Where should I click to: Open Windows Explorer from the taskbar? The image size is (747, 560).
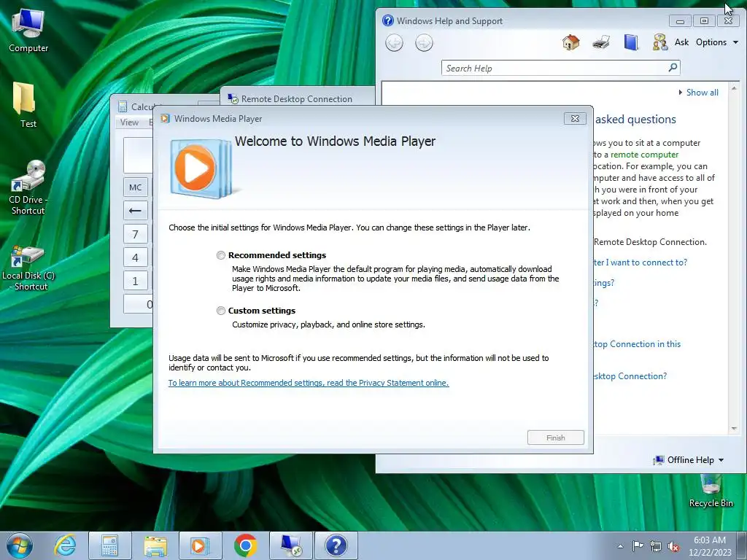coord(155,545)
